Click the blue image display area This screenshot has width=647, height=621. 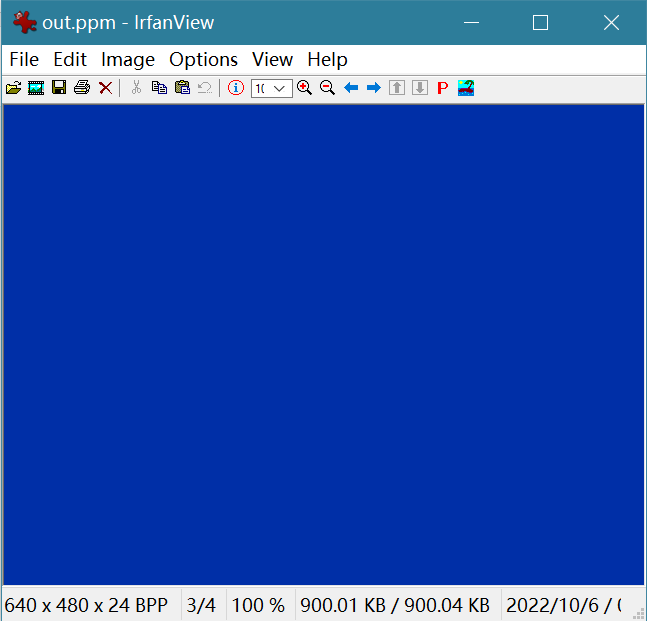point(323,345)
